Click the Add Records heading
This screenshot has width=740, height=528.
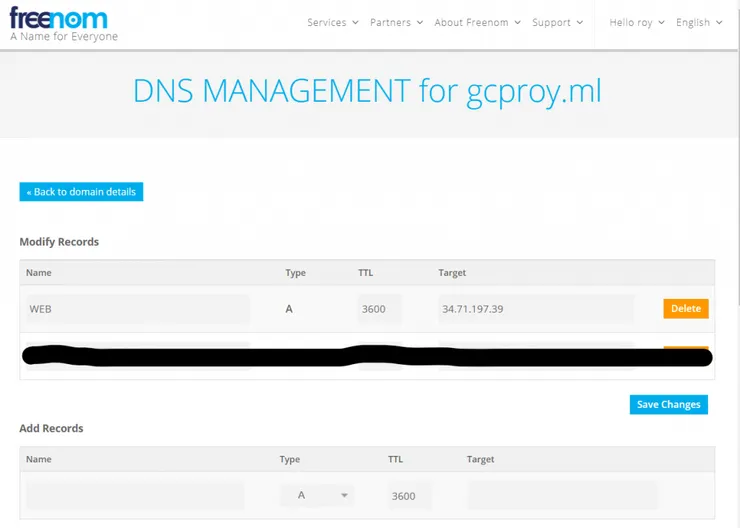(x=51, y=428)
